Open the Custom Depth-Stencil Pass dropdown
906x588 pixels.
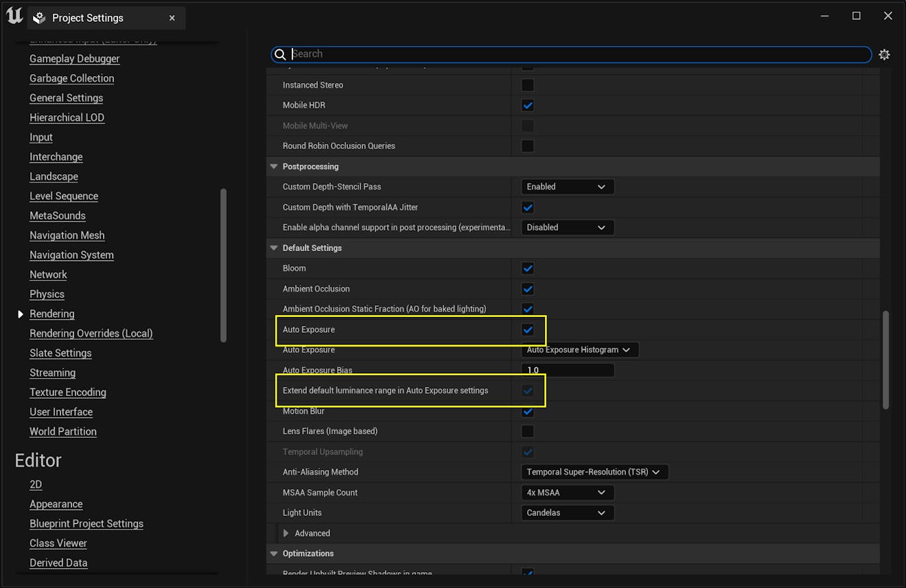[x=567, y=186]
